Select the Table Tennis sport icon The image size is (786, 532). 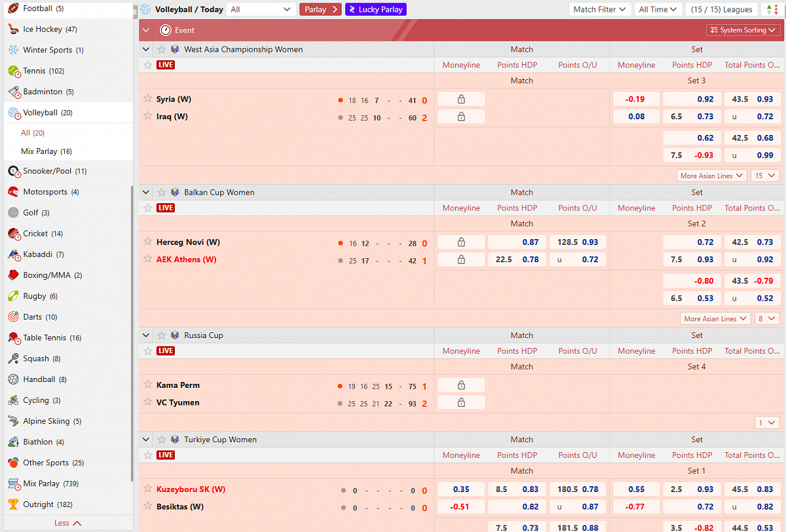click(x=14, y=337)
